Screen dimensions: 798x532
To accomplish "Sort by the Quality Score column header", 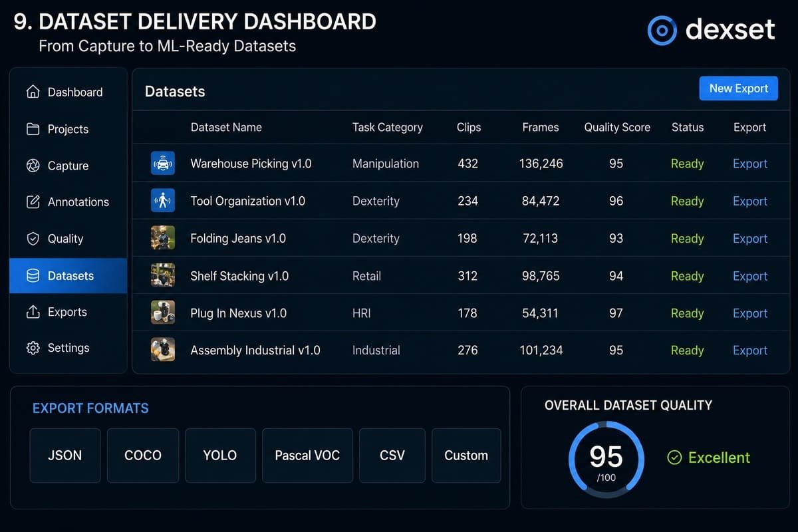I will click(x=617, y=127).
